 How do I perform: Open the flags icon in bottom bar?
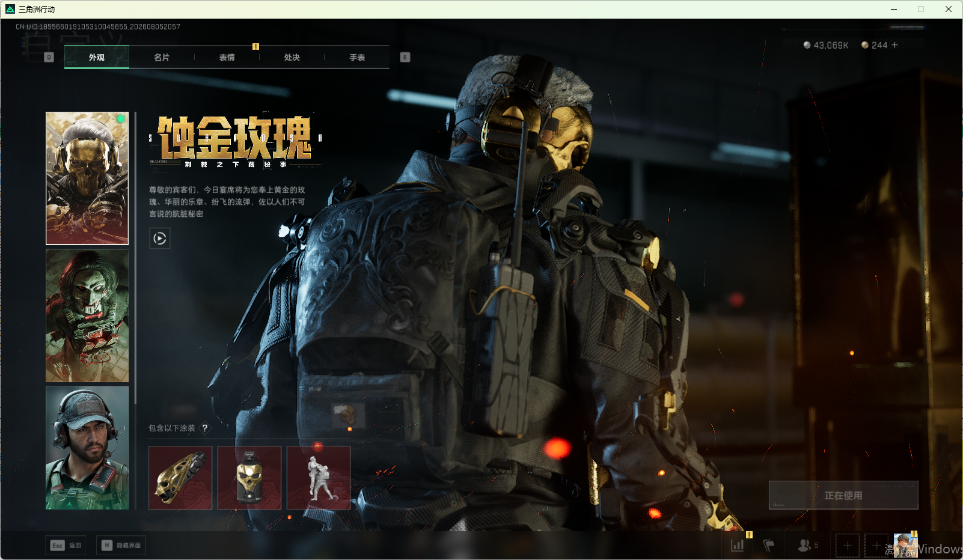[x=769, y=546]
